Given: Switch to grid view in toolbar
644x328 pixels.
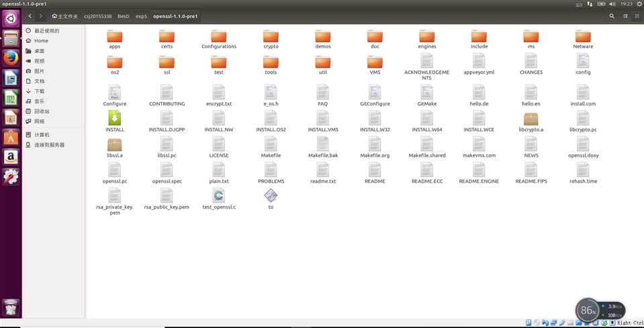Looking at the screenshot, I should 637,16.
